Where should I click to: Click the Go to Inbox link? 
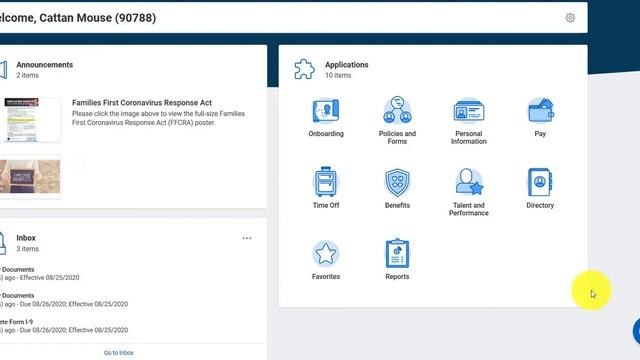(118, 353)
